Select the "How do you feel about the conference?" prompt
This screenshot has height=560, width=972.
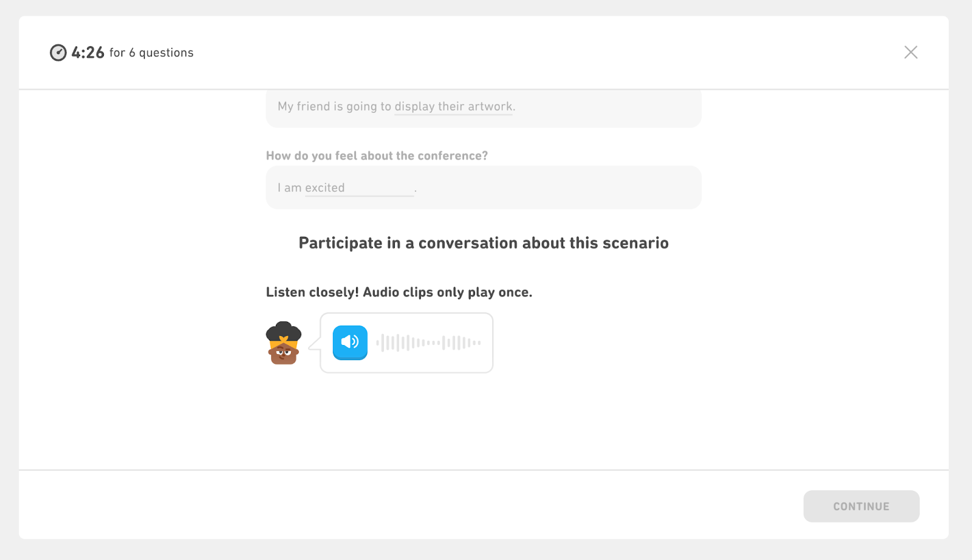(377, 156)
